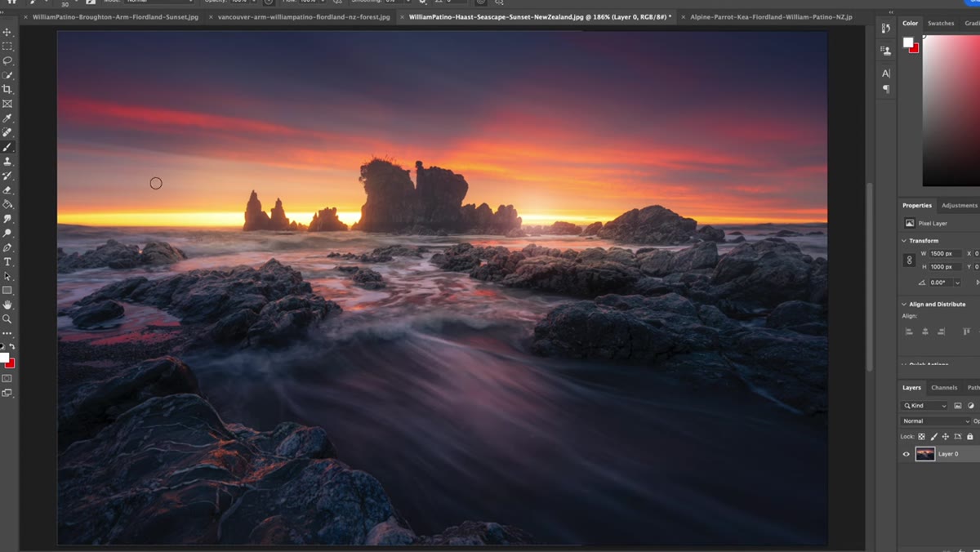Toggle visibility of Layer 0
Image resolution: width=980 pixels, height=552 pixels.
pos(906,454)
